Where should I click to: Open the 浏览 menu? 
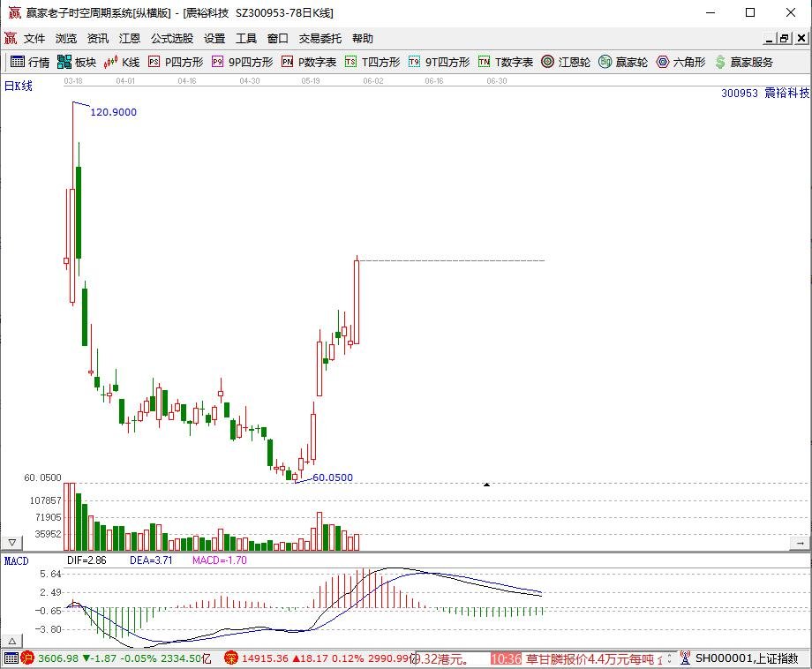(x=66, y=38)
